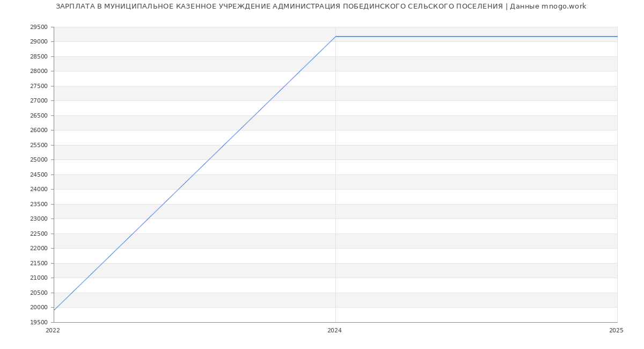
Task: Click the 28500 y-axis label
Action: 39,56
